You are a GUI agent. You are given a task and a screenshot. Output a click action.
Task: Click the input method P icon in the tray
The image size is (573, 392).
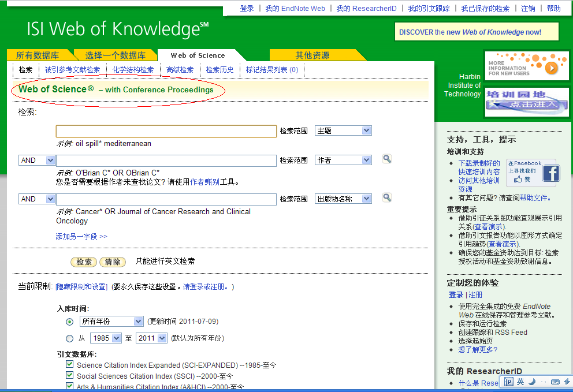click(509, 382)
